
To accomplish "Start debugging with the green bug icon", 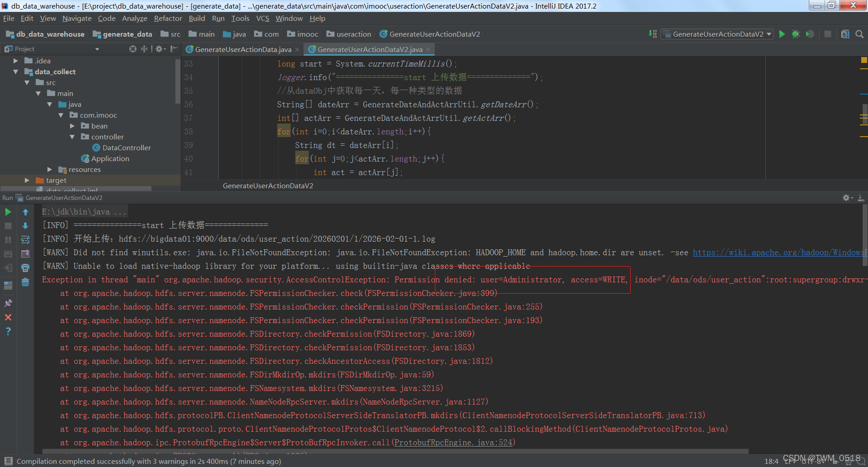I will tap(796, 34).
